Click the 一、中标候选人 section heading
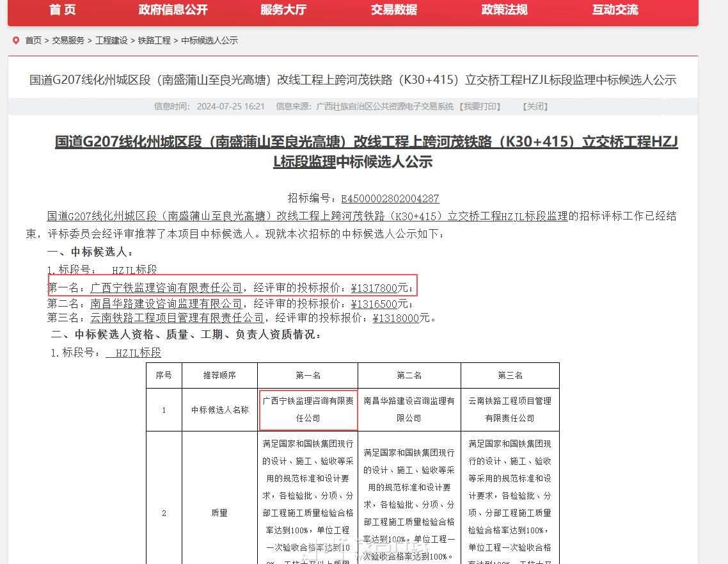728x564 pixels. (91, 252)
